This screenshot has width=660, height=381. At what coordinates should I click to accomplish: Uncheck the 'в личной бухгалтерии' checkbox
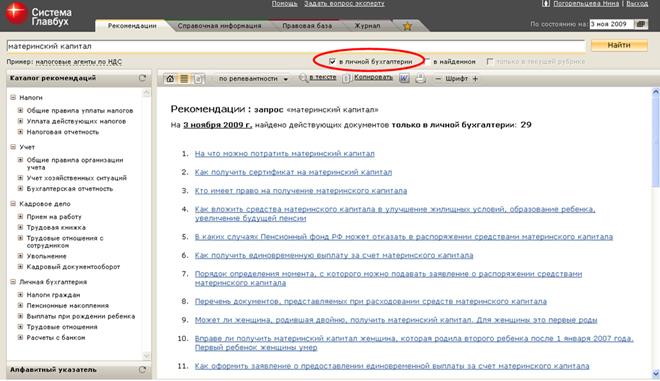tap(332, 61)
